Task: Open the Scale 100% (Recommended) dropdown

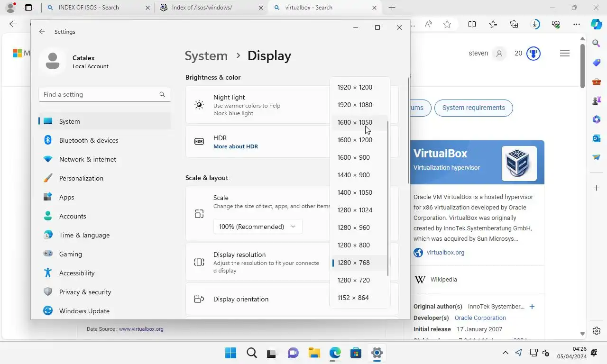Action: [x=258, y=227]
